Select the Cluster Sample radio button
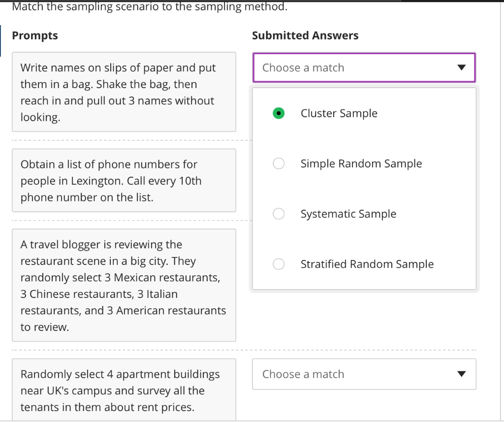This screenshot has width=504, height=422. point(279,113)
